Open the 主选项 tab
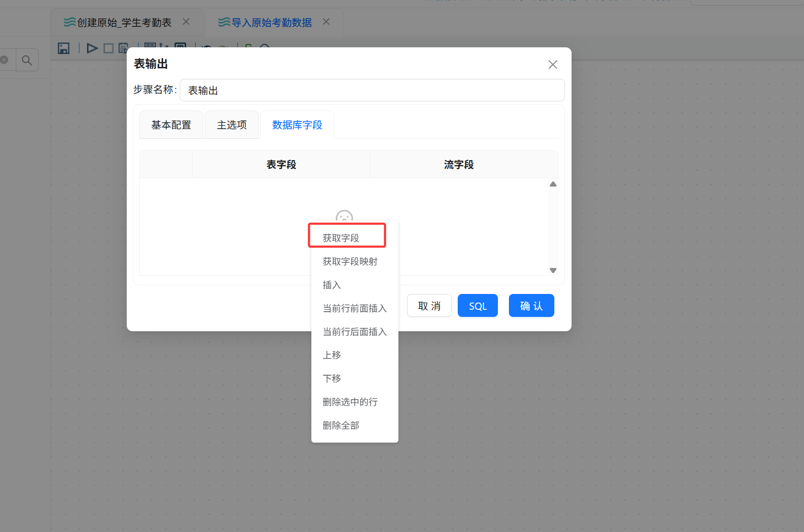The image size is (804, 532). coord(232,125)
